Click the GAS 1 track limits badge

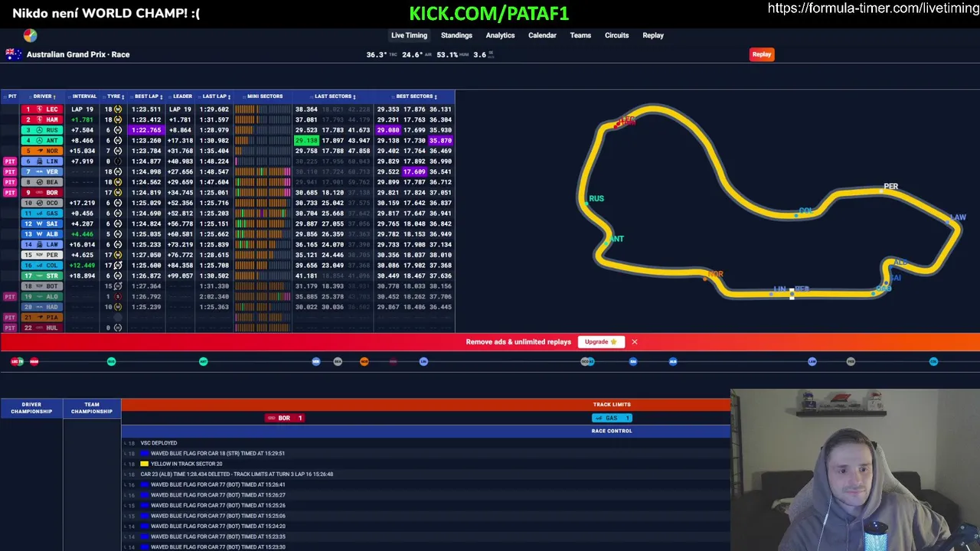[x=611, y=418]
